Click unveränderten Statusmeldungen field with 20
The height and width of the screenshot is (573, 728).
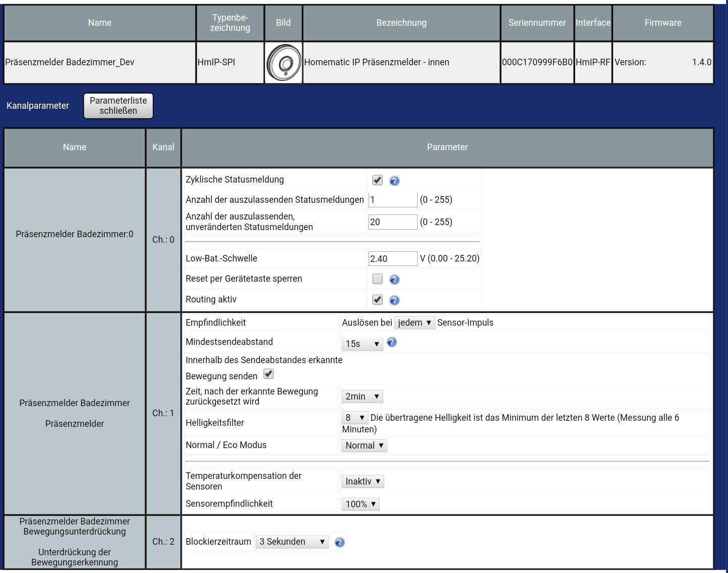pyautogui.click(x=393, y=222)
